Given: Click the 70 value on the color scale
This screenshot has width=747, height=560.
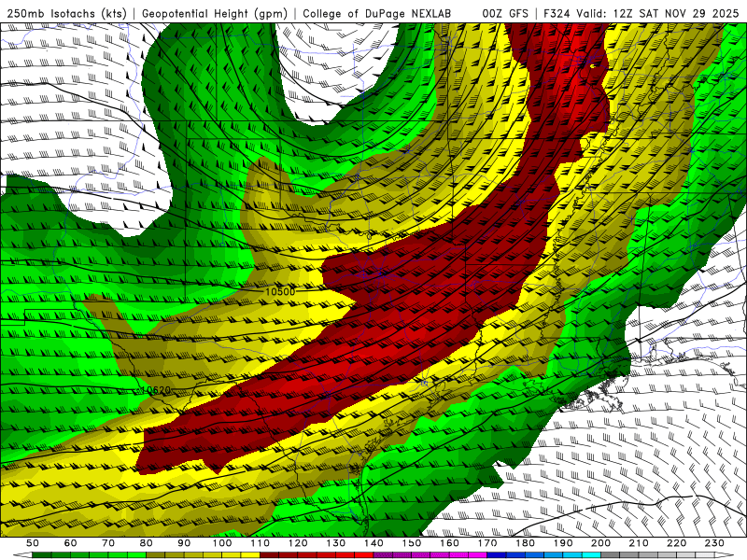Looking at the screenshot, I should (108, 543).
